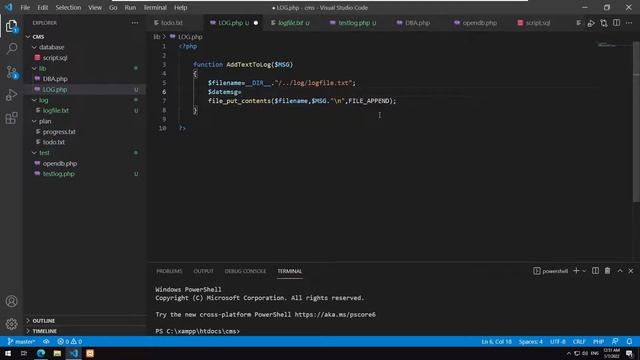Open Microsoft Edge from taskbar

click(41, 353)
